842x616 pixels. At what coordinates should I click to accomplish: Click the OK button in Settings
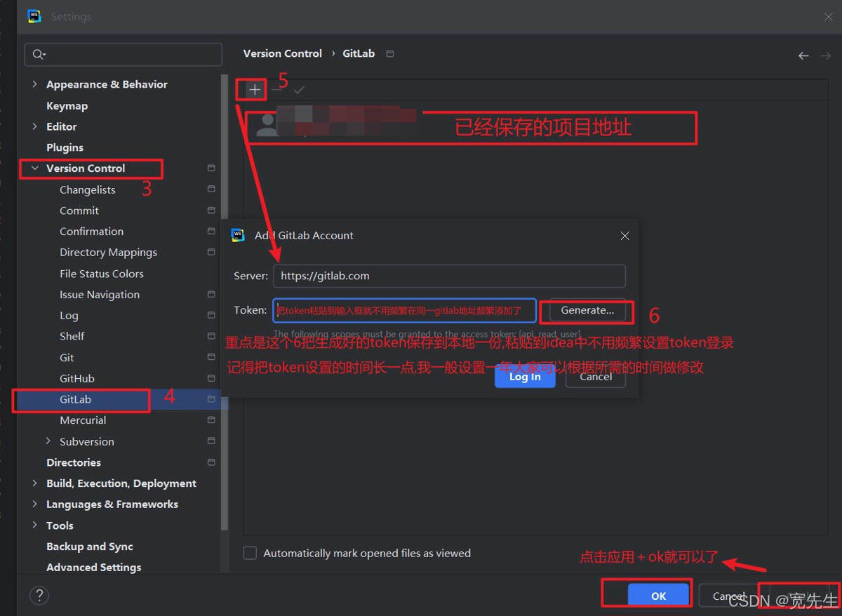pos(658,596)
